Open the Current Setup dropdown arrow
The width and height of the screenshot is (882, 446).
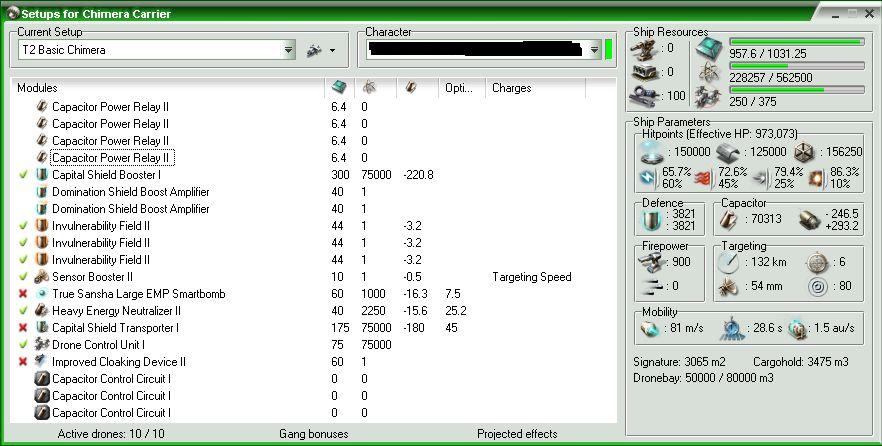pyautogui.click(x=289, y=50)
